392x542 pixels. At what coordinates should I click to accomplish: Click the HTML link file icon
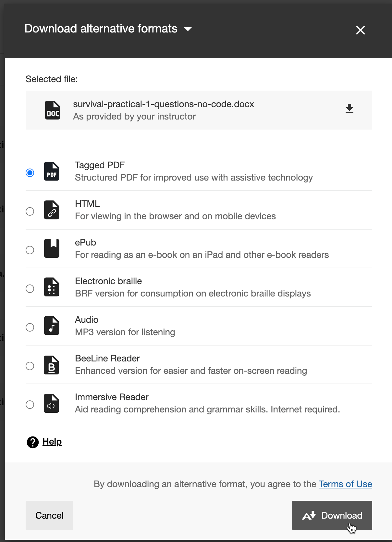[52, 210]
